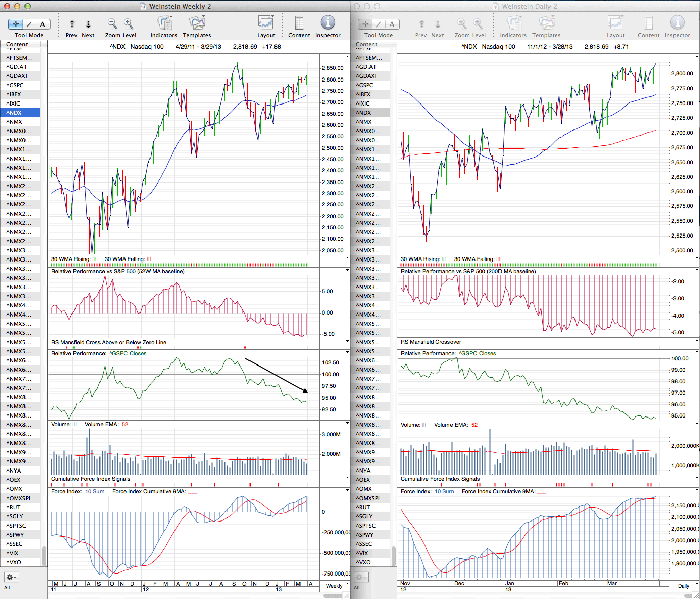This screenshot has height=599, width=700.
Task: Open the Templates menu in Weekly window
Action: click(x=196, y=23)
